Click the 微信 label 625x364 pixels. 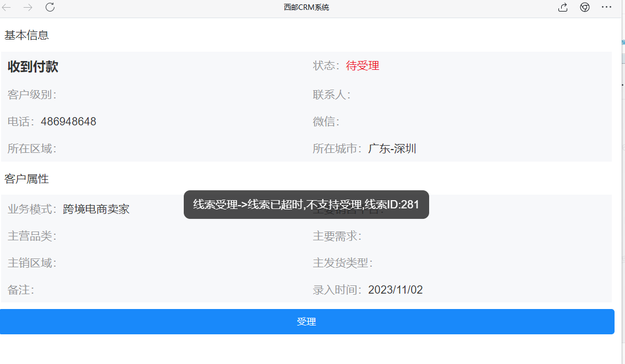[x=326, y=122]
